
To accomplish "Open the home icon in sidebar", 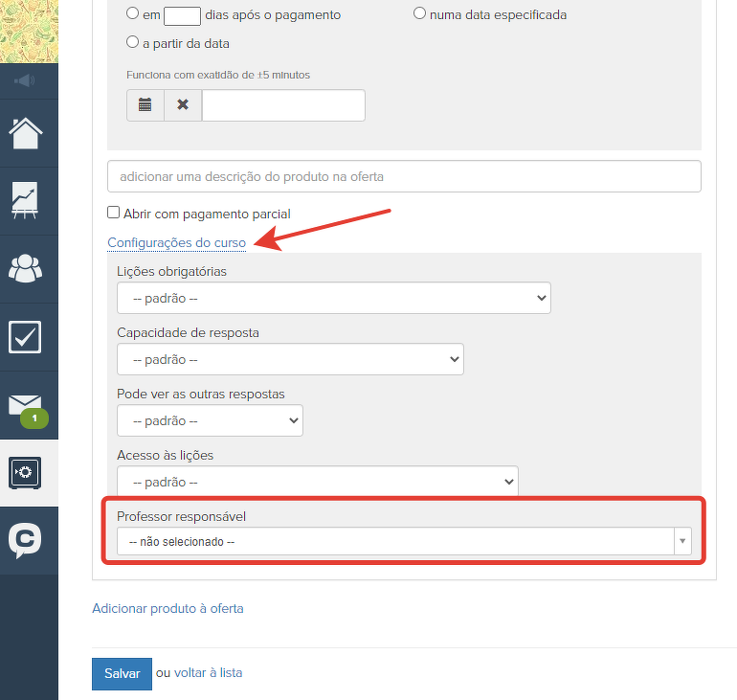I will coord(26,132).
